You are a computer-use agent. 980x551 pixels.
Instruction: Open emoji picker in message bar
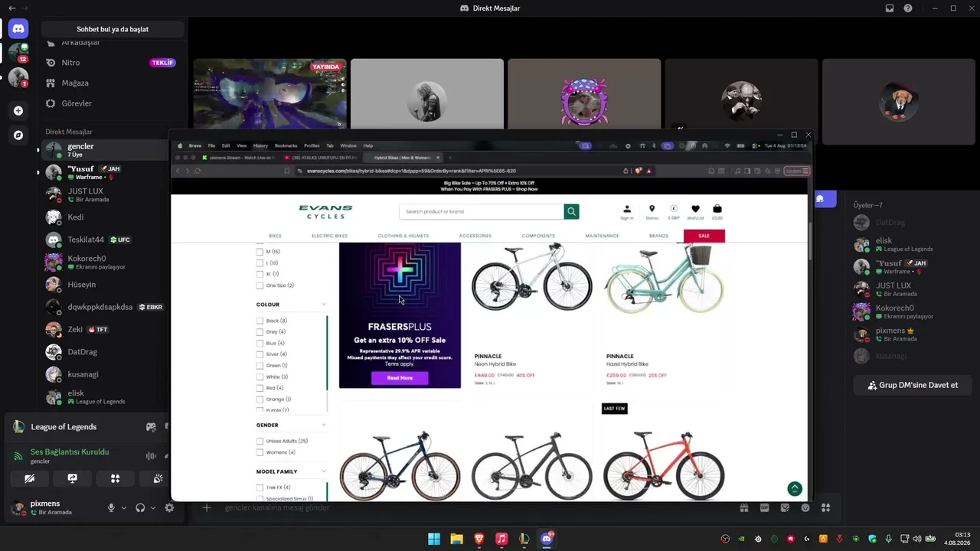[x=805, y=507]
